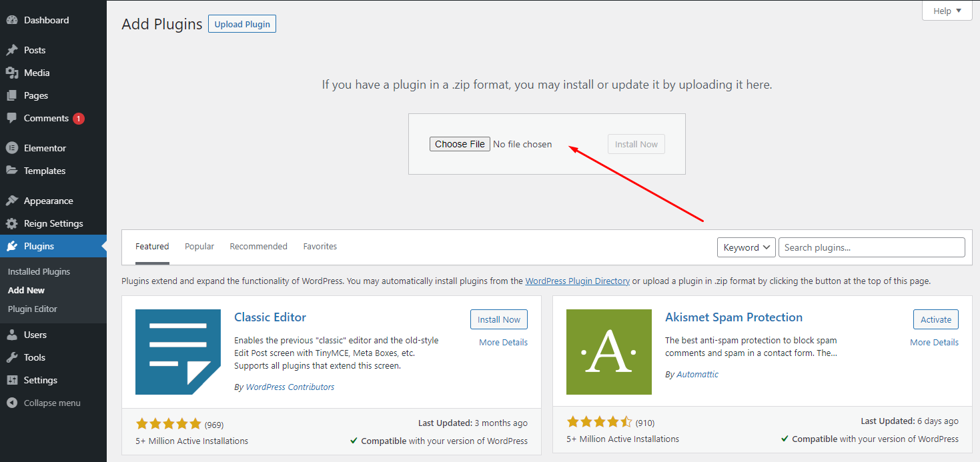Click the Add Plugins page heading

pos(162,25)
